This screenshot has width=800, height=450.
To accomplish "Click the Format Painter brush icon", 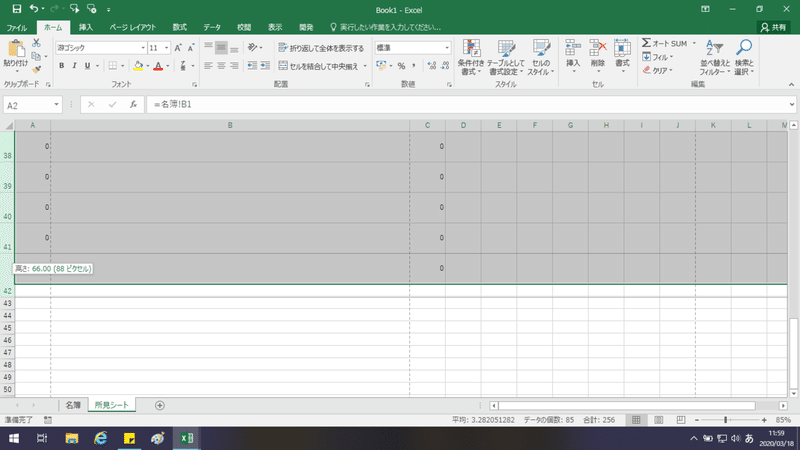I will [36, 69].
